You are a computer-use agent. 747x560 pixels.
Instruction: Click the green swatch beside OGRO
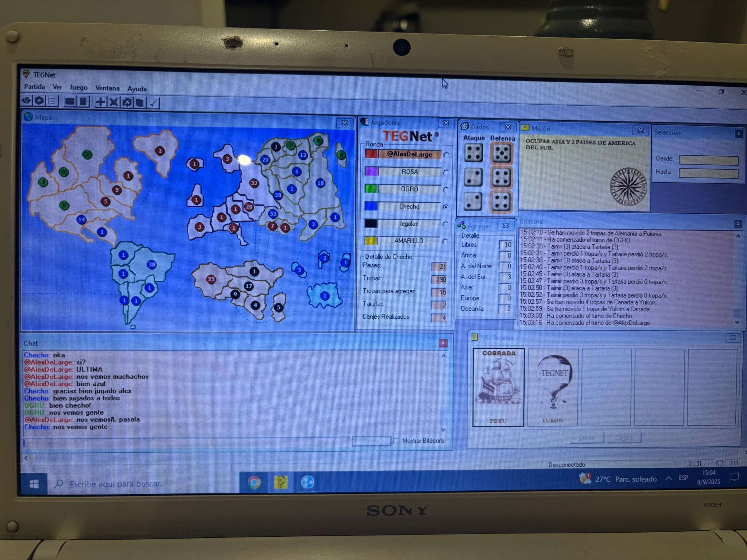click(x=371, y=188)
